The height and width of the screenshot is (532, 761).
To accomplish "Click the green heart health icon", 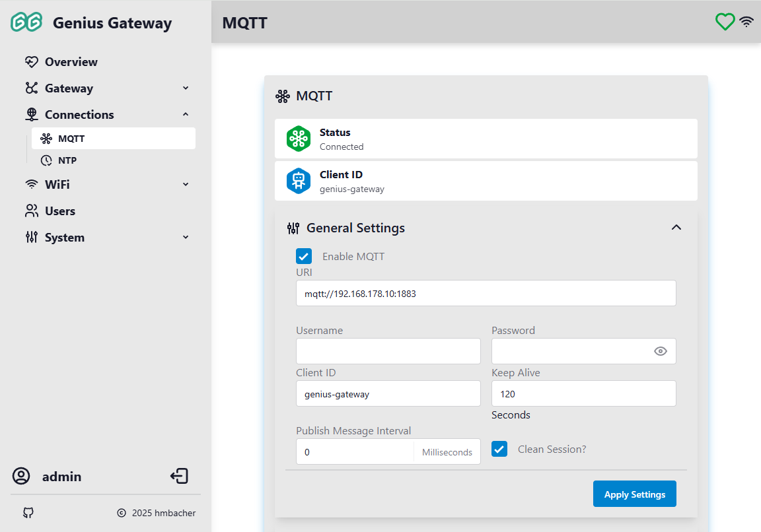I will 725,22.
